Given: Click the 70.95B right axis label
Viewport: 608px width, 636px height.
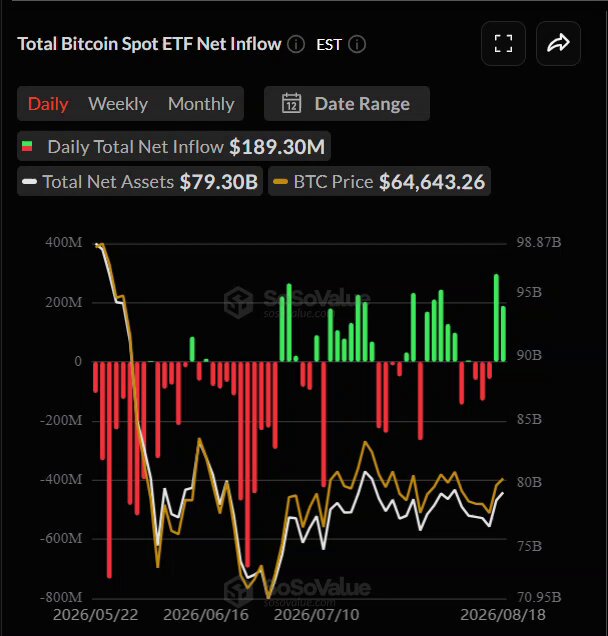Looking at the screenshot, I should tap(539, 597).
